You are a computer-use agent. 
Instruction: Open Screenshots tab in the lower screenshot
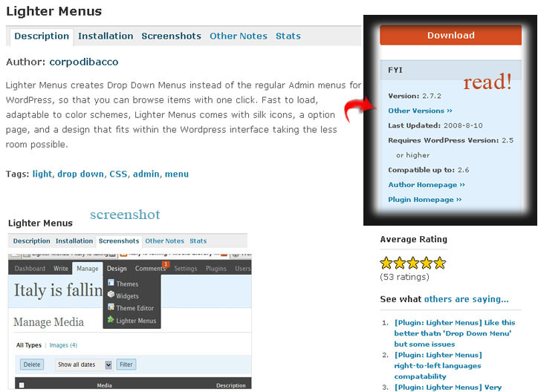click(x=119, y=241)
